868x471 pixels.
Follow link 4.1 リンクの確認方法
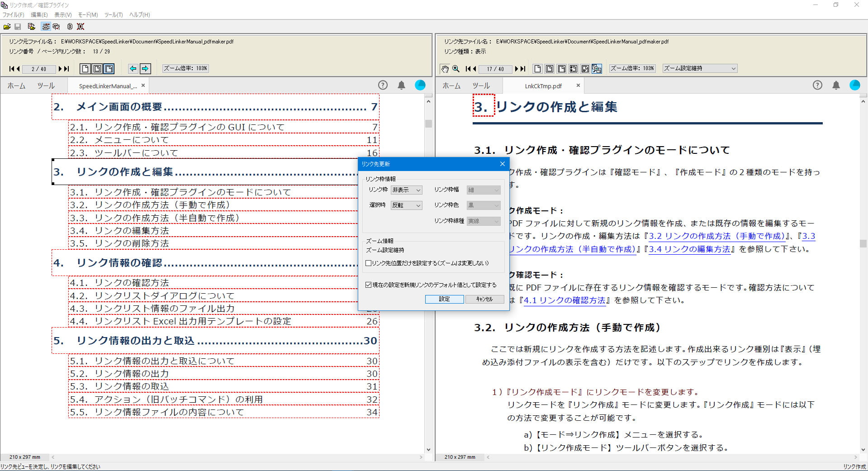pyautogui.click(x=564, y=300)
